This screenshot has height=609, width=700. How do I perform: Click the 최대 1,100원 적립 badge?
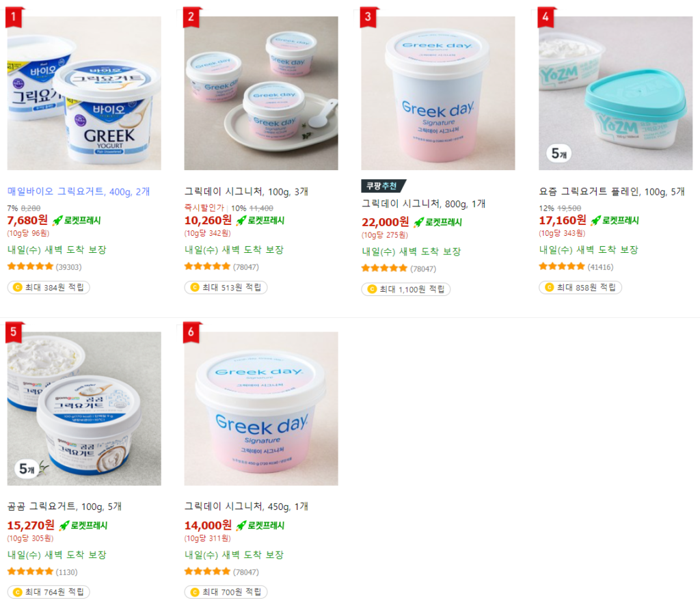[x=406, y=289]
